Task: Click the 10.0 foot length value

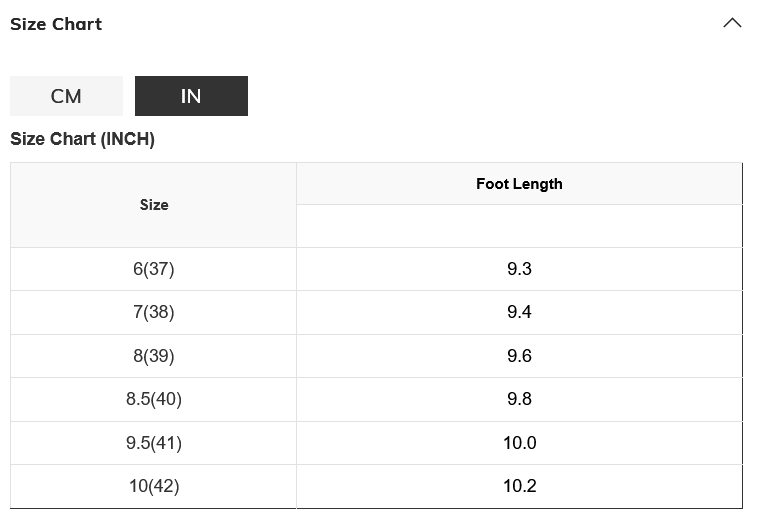Action: [519, 443]
